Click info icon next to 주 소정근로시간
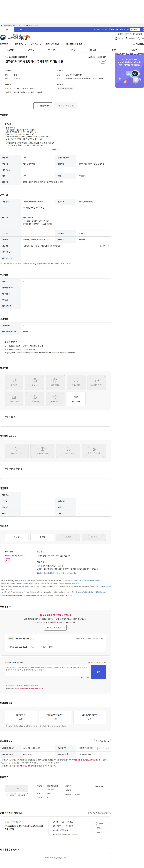 point(37,208)
